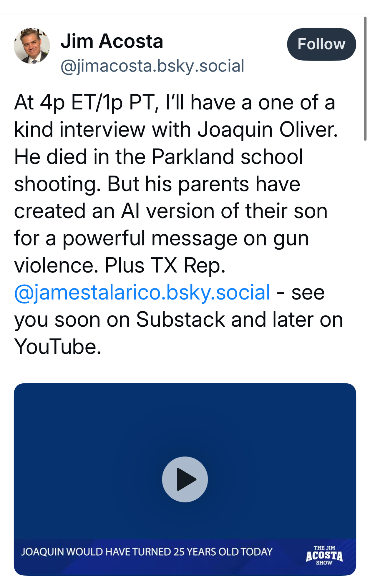Open the @jimacosta.bsky.social handle
The image size is (370, 588).
coord(152,66)
